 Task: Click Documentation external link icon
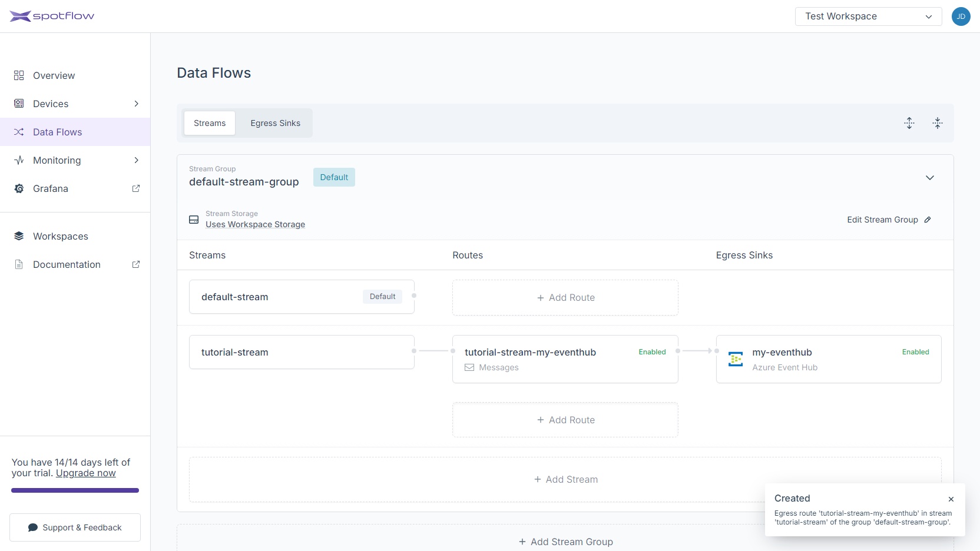point(136,264)
